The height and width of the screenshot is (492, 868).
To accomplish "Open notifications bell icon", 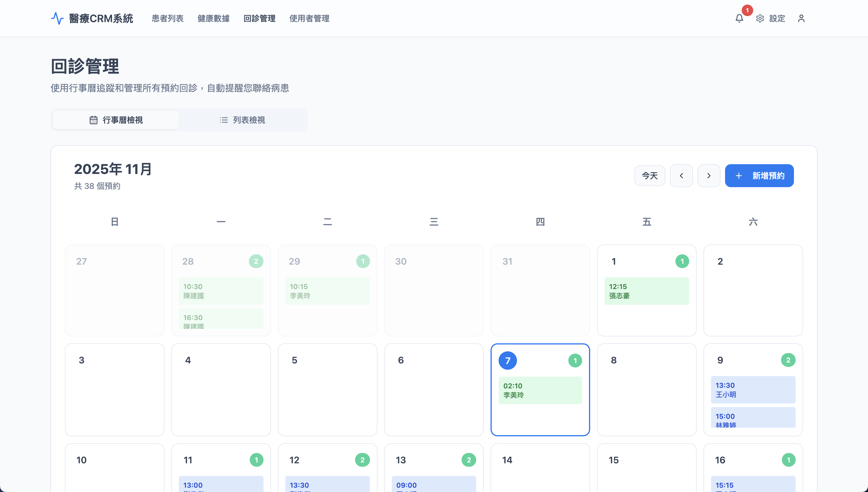I will click(x=739, y=18).
